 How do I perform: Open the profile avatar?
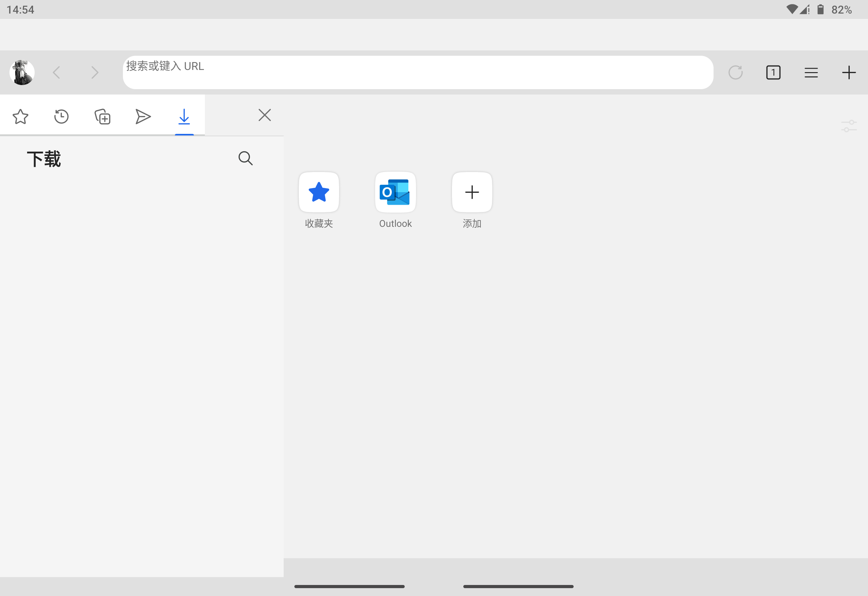[22, 72]
